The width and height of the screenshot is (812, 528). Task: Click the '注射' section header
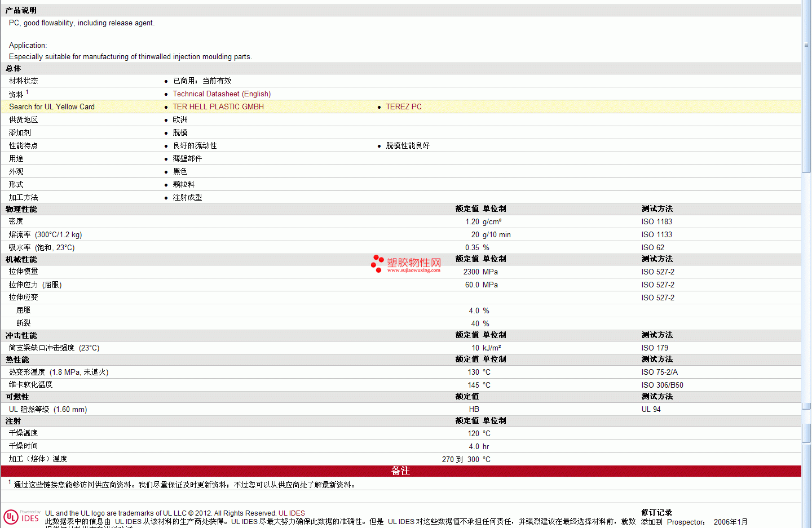[14, 421]
